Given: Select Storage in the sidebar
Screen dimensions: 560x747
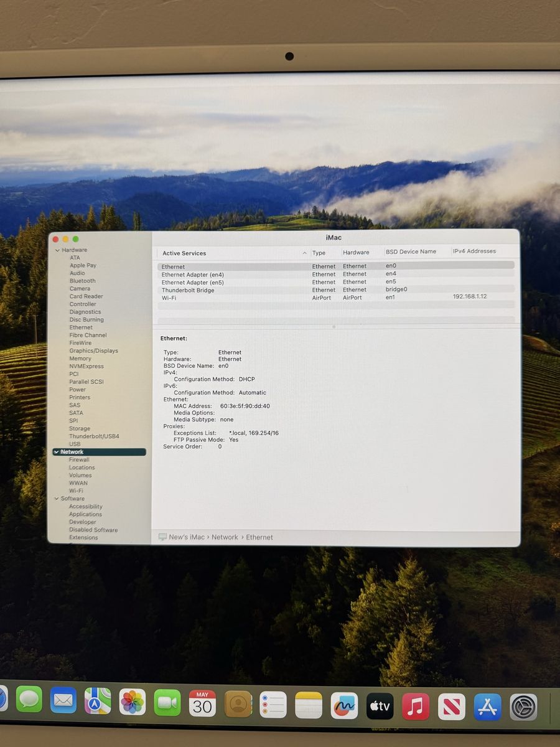Looking at the screenshot, I should [80, 428].
